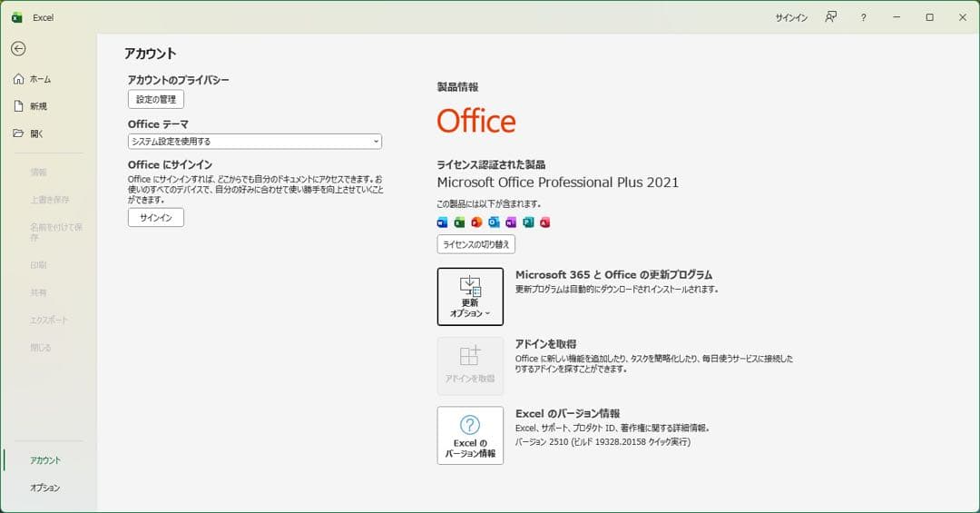Click the greyed 閉じる sidebar item
The image size is (980, 513).
click(41, 347)
